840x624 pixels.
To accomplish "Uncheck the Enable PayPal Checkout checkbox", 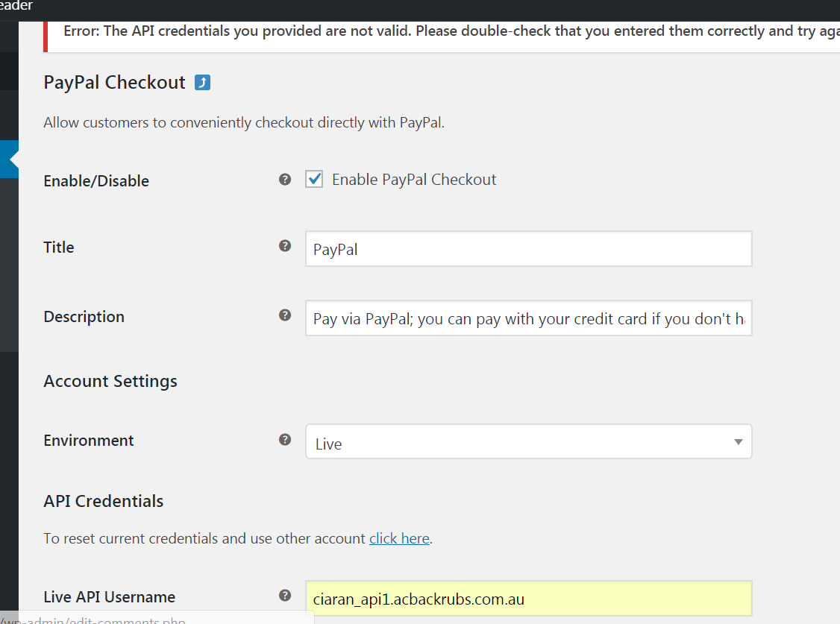I will point(315,180).
